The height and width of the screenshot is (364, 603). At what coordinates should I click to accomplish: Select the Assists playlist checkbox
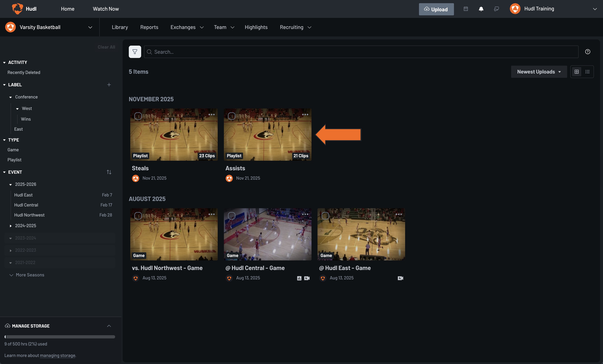[x=232, y=116]
